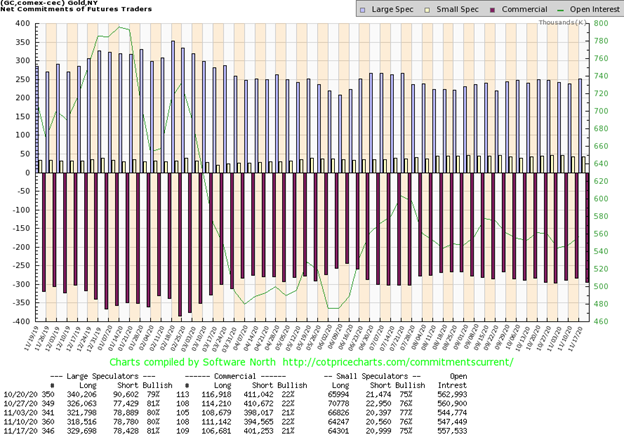Screen dimensions: 624x435
Task: Click the 'Thousands(K)' axis unit label
Action: coord(562,22)
